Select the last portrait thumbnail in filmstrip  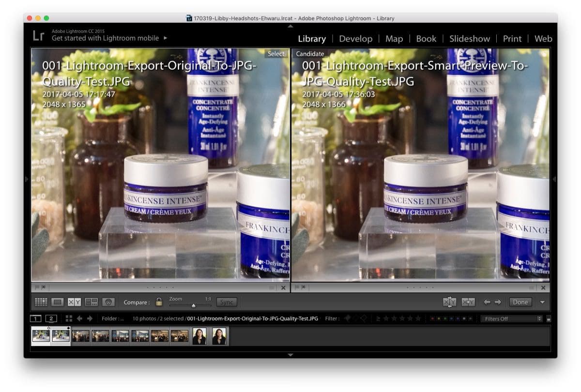point(219,336)
